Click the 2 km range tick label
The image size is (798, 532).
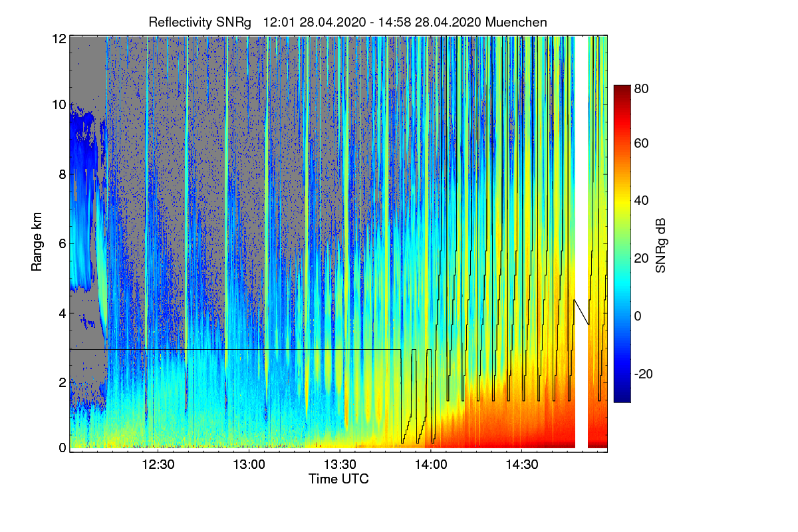tap(63, 382)
